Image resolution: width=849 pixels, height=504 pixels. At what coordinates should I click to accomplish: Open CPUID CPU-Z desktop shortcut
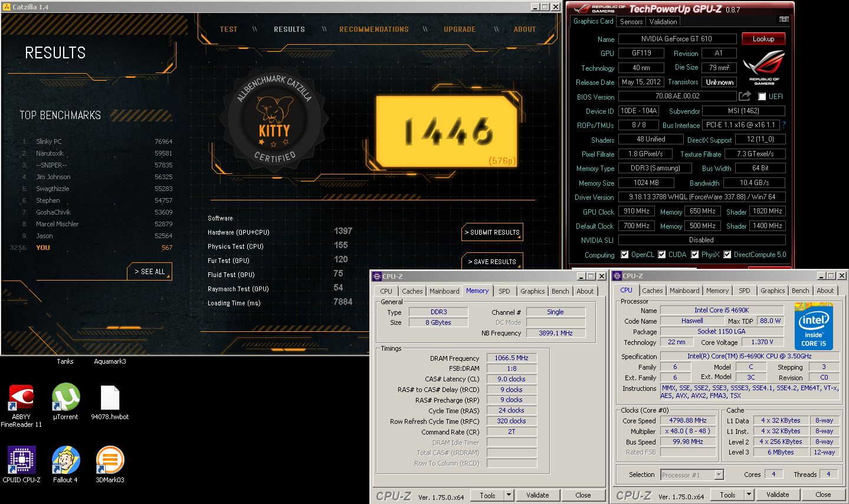(21, 465)
